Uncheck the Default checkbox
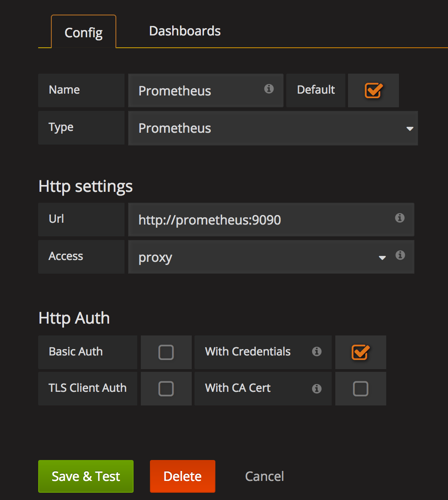 coord(373,90)
